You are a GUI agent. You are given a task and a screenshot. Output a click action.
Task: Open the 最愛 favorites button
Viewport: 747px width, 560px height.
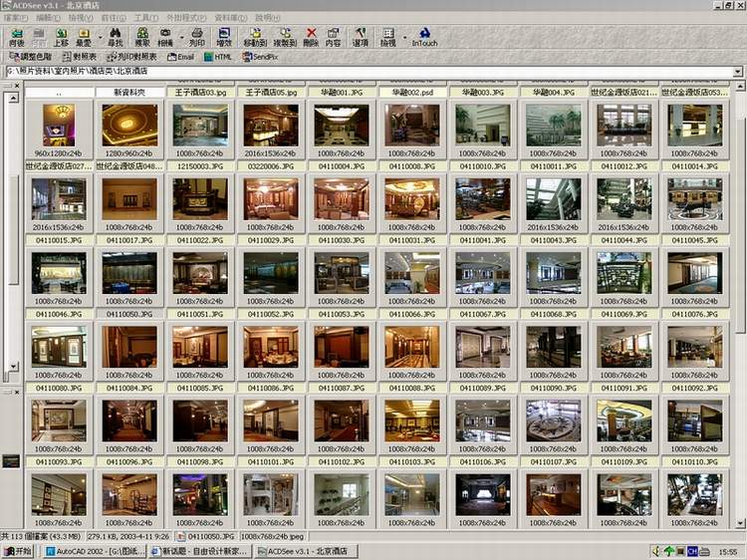pos(84,37)
